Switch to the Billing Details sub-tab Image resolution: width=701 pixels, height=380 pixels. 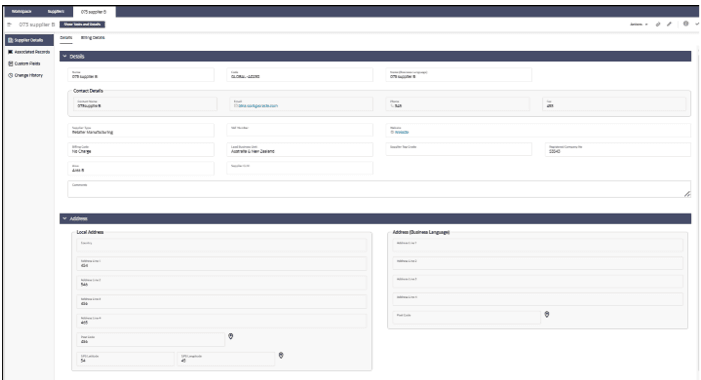[93, 38]
